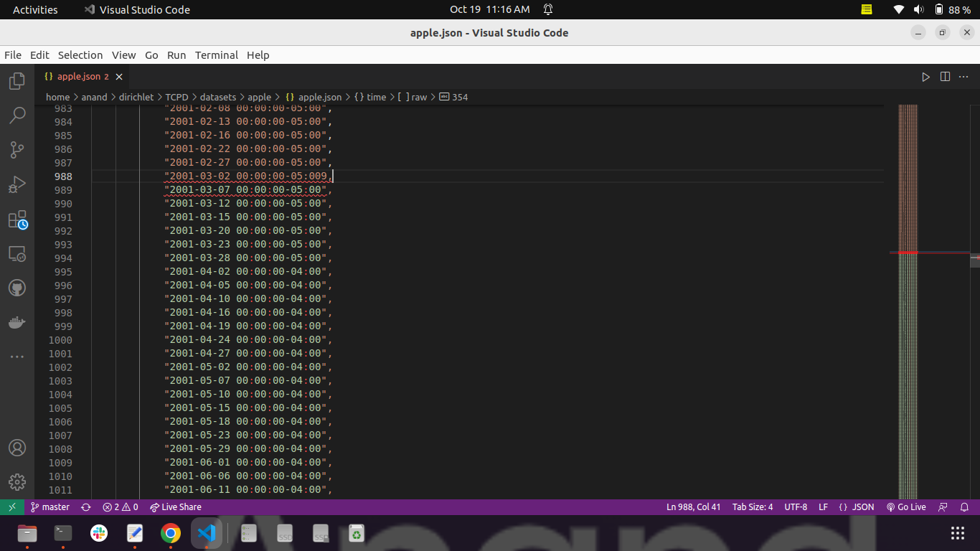Screen dimensions: 980x551
Task: Open the Extensions view
Action: click(16, 219)
